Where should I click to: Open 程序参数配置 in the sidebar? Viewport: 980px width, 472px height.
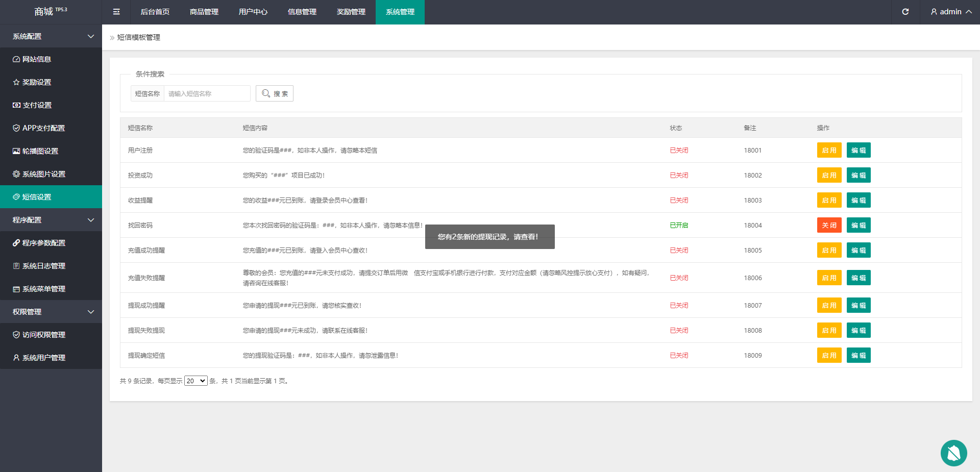pyautogui.click(x=43, y=243)
